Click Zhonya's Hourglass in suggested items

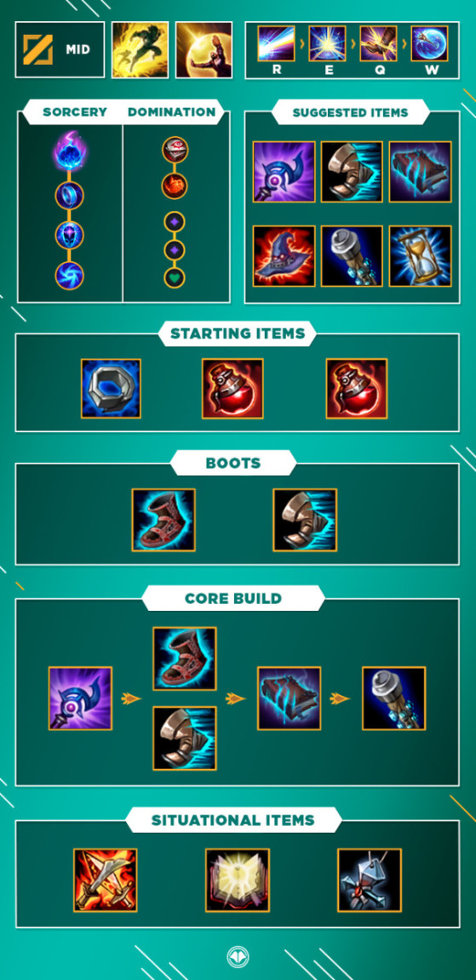point(421,256)
